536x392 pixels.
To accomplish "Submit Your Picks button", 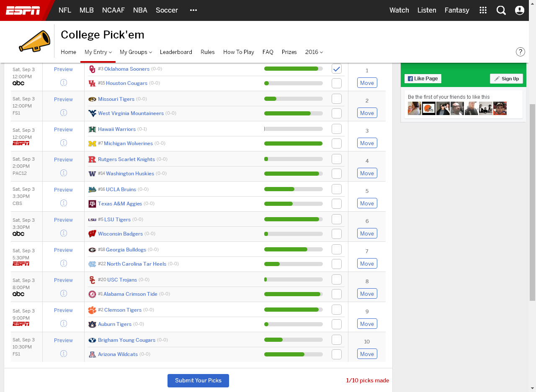I will (x=198, y=380).
